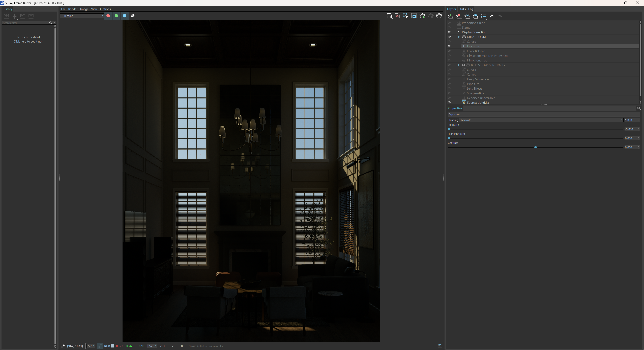Click the Redo arrow in Layers panel
Viewport: 644px width, 350px height.
pos(500,16)
